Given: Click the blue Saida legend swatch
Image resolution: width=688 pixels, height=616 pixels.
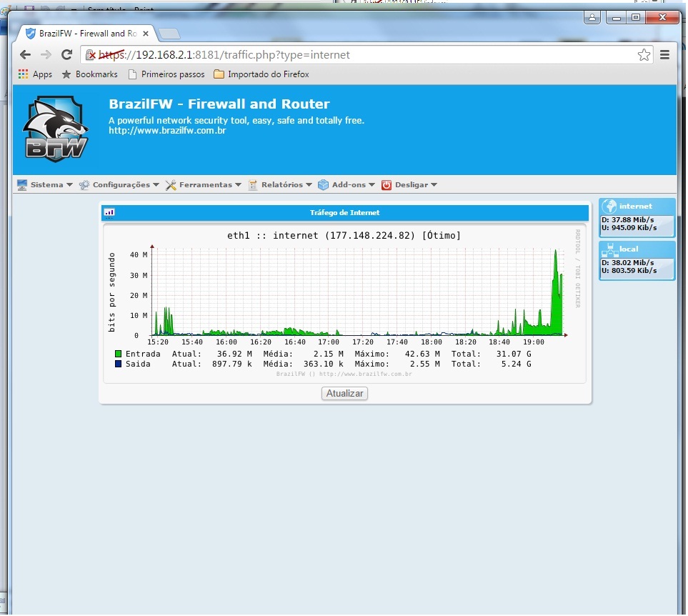Looking at the screenshot, I should 118,364.
